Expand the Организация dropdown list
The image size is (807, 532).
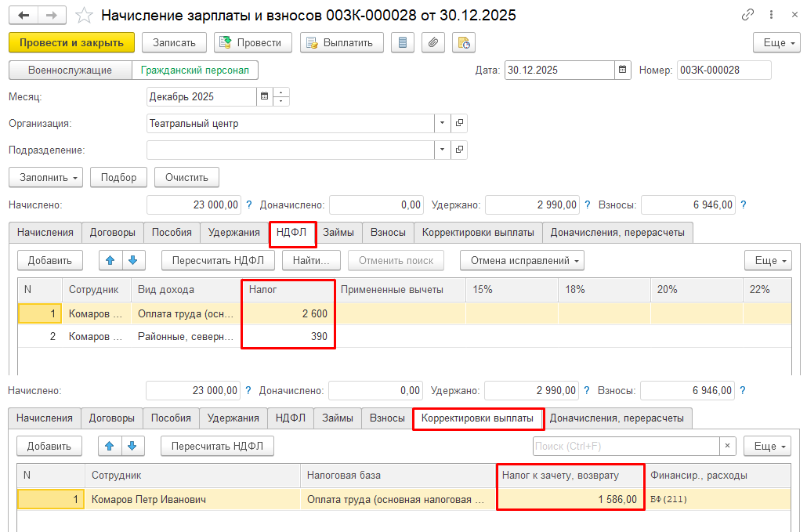(443, 124)
